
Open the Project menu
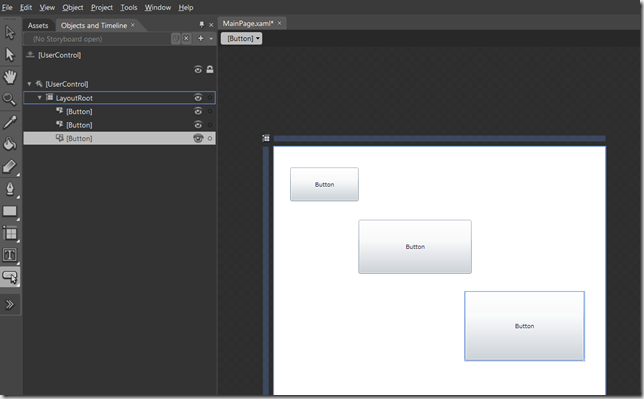coord(102,7)
